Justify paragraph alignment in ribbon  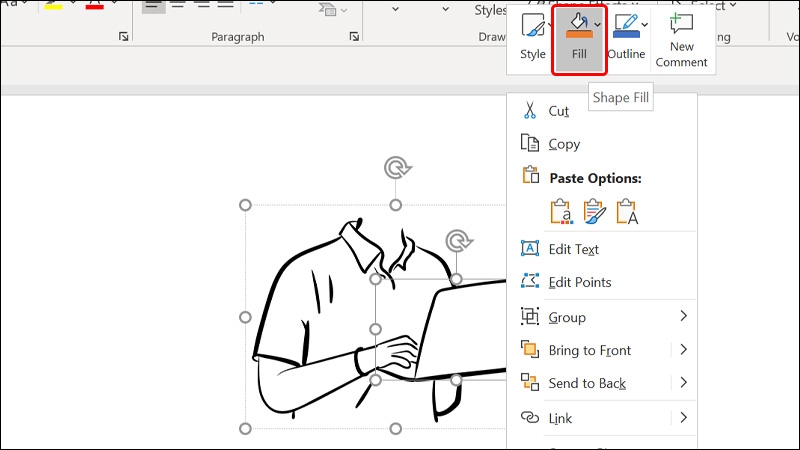226,5
